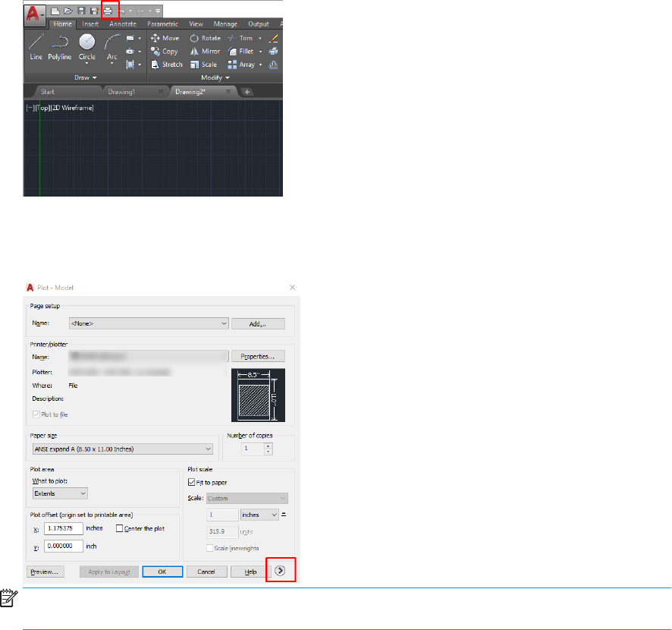This screenshot has height=630, width=672.
Task: Select the Rectangle draw tool icon
Action: click(x=130, y=38)
